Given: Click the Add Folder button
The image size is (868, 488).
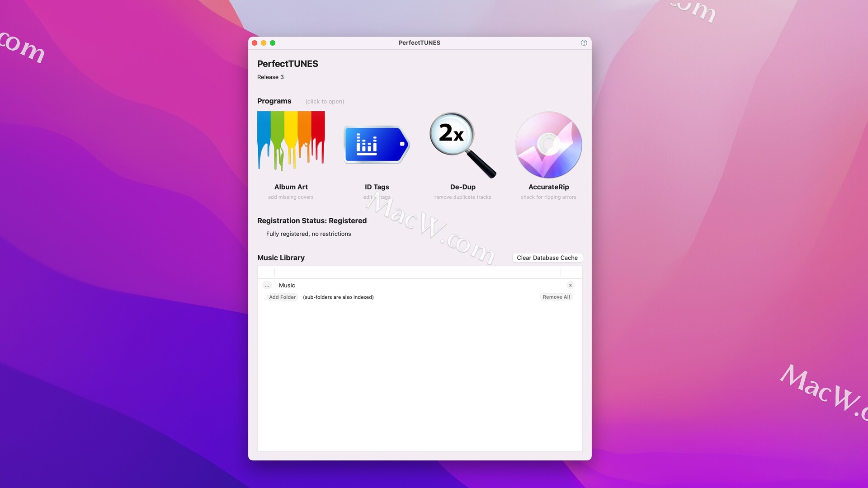Looking at the screenshot, I should [x=282, y=297].
